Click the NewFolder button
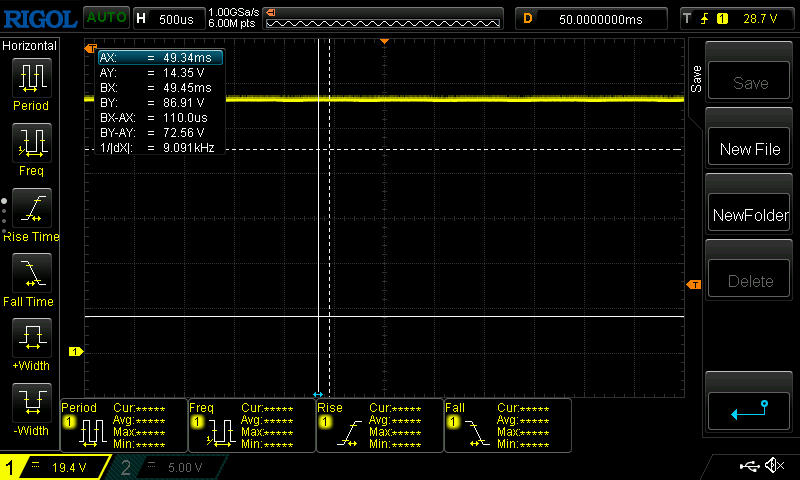The height and width of the screenshot is (480, 800). tap(749, 215)
